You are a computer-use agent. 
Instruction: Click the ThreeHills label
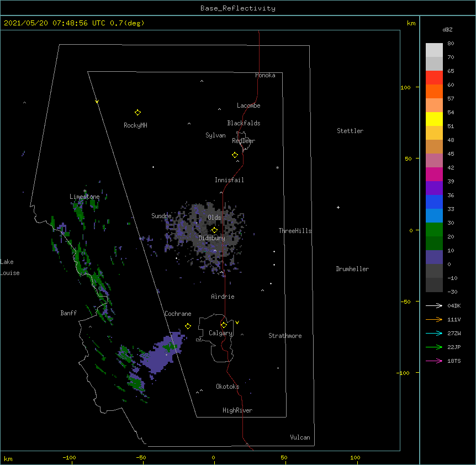295,231
